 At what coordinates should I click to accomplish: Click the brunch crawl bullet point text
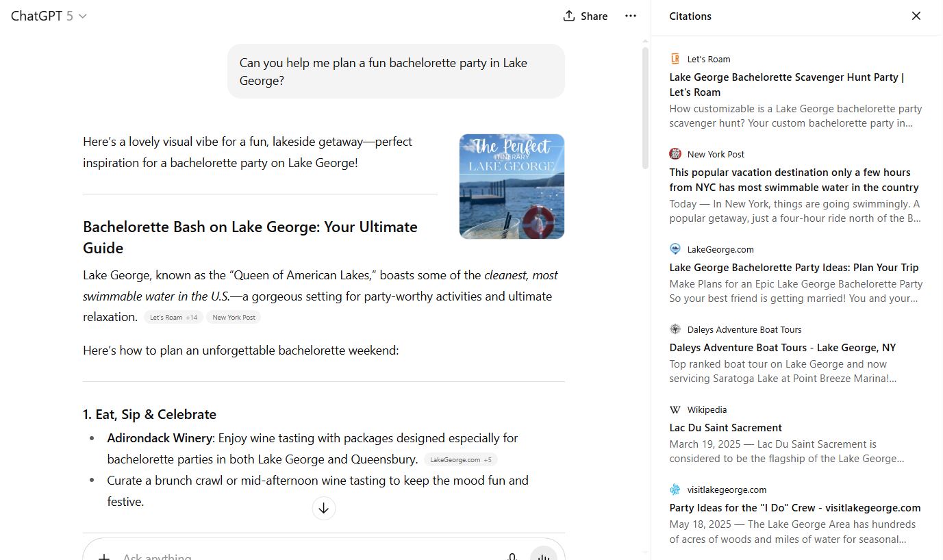click(318, 491)
